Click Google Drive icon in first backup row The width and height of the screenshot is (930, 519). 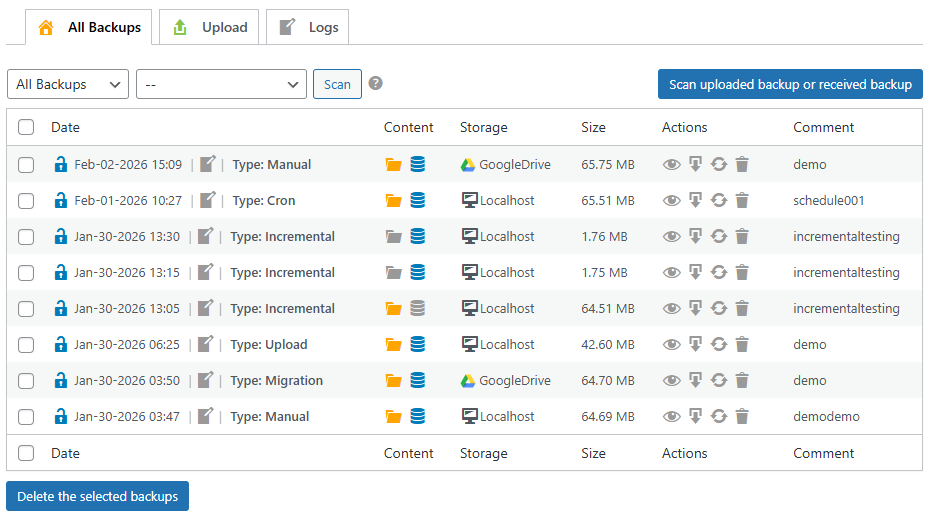pos(468,164)
